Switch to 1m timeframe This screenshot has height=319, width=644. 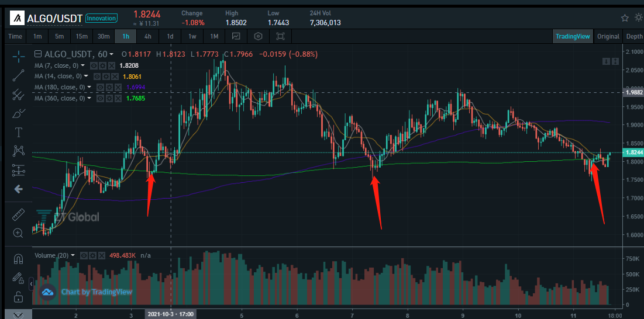pos(37,36)
